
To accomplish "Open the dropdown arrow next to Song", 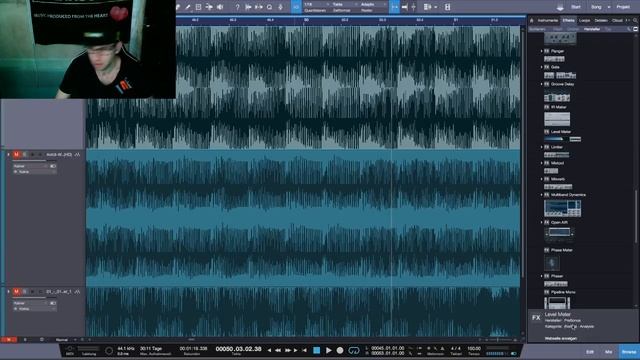I will [x=609, y=7].
